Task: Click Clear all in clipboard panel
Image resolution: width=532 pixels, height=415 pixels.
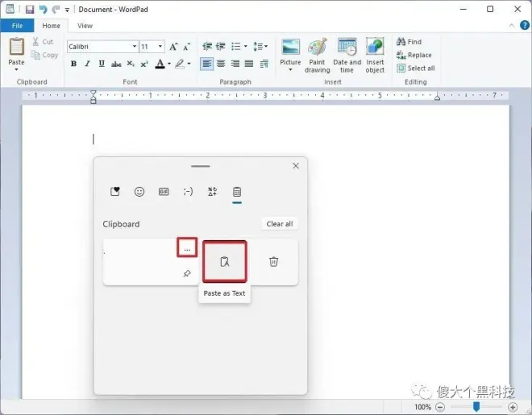Action: pyautogui.click(x=280, y=224)
